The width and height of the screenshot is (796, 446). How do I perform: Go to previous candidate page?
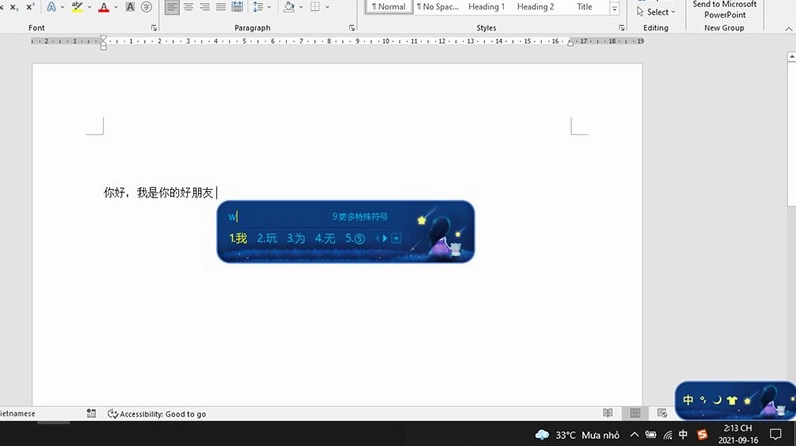(x=377, y=238)
